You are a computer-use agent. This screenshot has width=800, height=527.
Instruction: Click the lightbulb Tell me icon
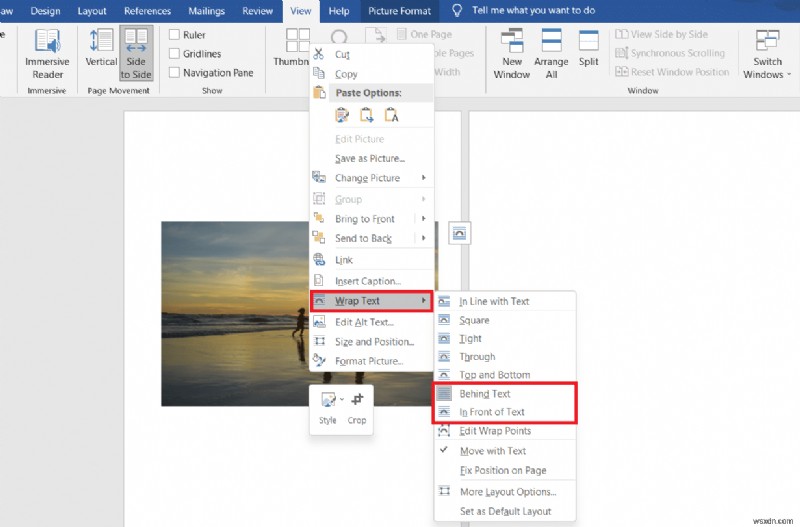tap(457, 10)
